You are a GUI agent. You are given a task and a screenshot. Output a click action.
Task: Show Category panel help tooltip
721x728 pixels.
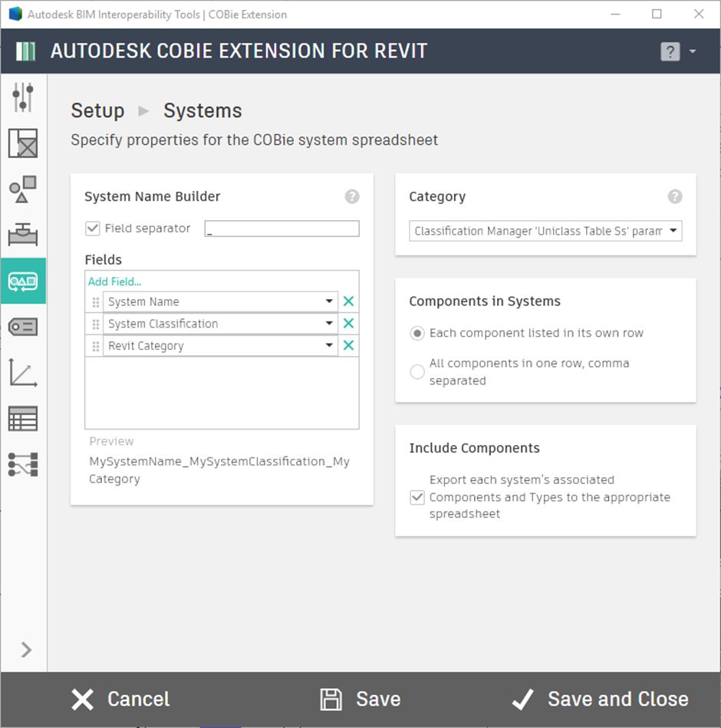pyautogui.click(x=674, y=196)
